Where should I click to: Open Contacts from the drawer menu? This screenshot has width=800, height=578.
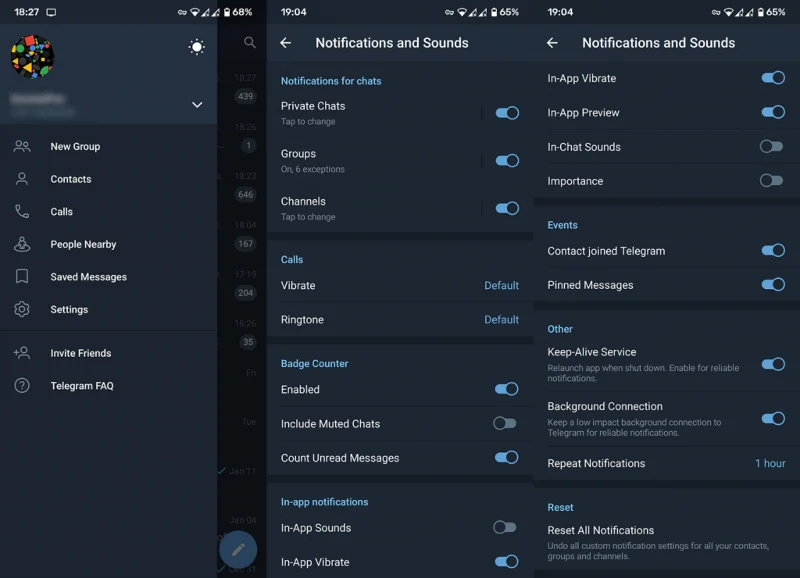point(108,179)
